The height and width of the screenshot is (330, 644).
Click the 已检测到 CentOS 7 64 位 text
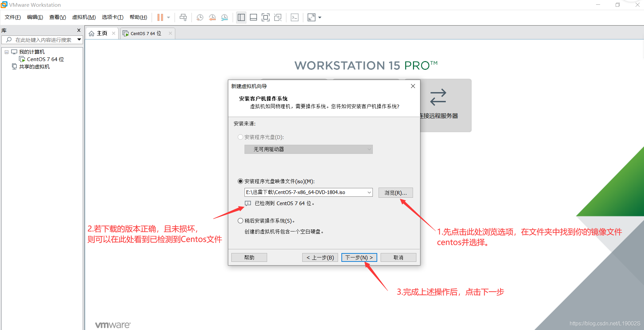[x=285, y=203]
